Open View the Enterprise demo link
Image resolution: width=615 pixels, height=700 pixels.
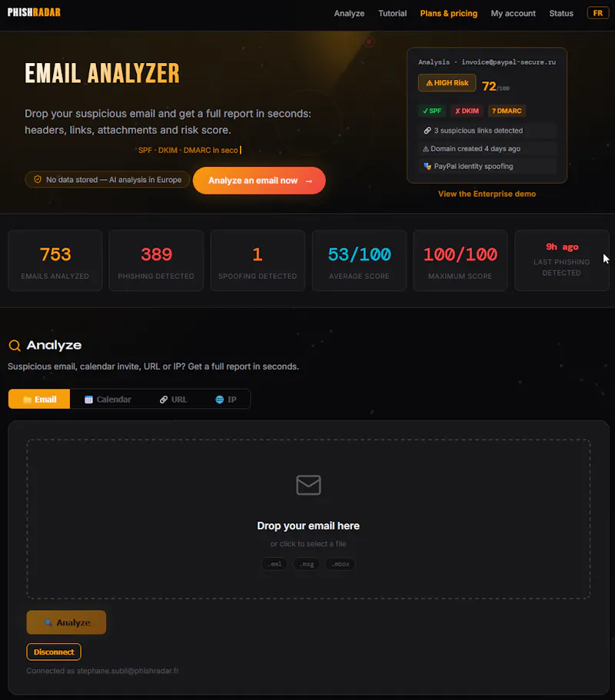(487, 194)
